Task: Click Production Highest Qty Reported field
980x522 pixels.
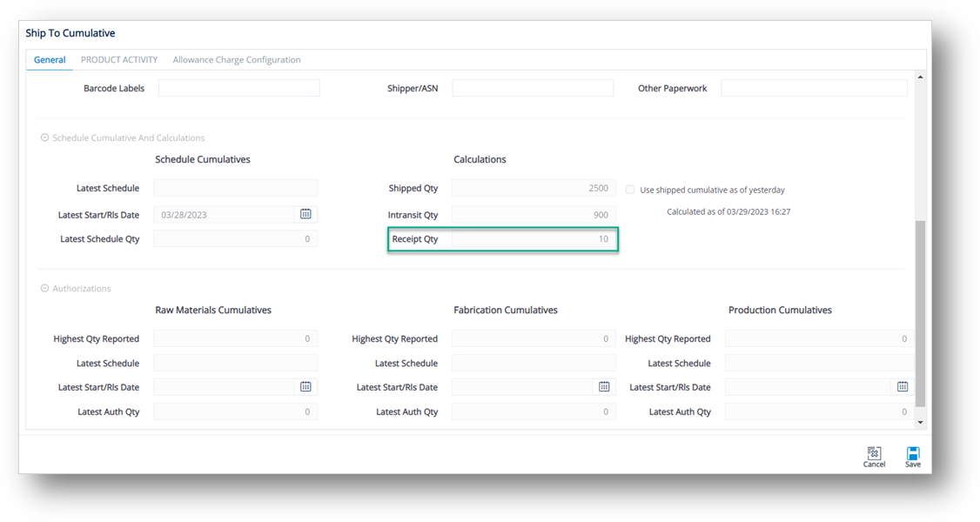Action: (819, 338)
